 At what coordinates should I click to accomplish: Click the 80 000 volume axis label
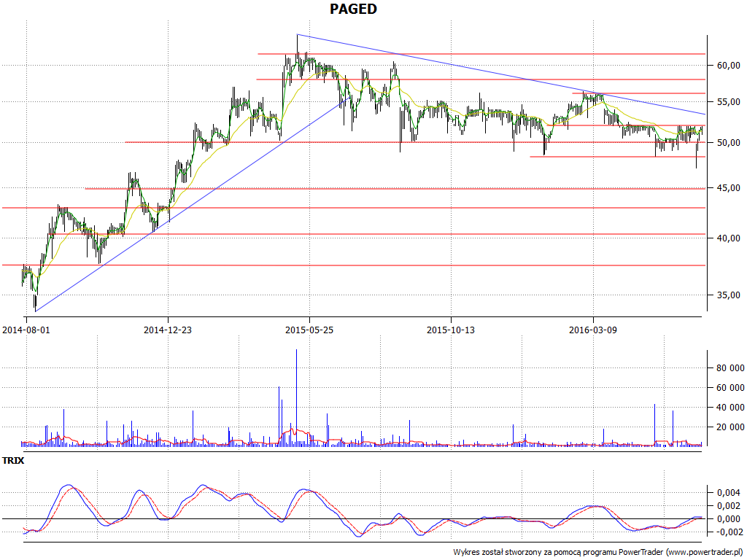[729, 368]
